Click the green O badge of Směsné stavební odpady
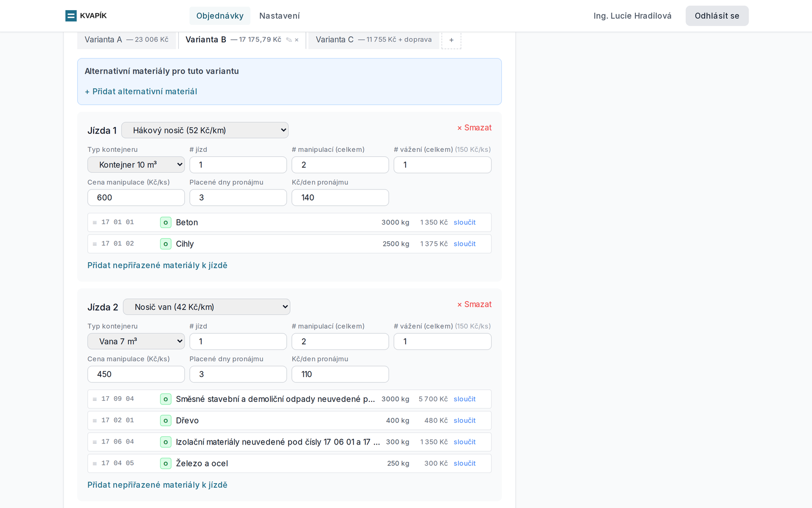Screen dimensions: 812x508 pos(165,399)
